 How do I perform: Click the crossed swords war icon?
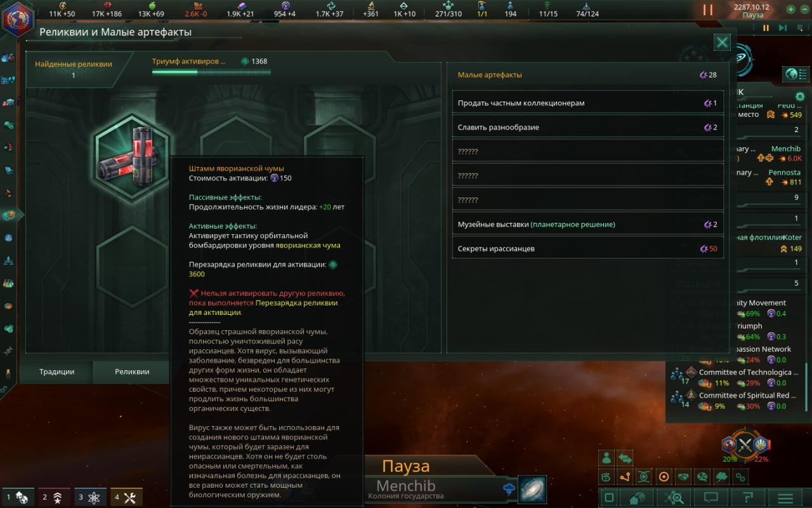(745, 445)
